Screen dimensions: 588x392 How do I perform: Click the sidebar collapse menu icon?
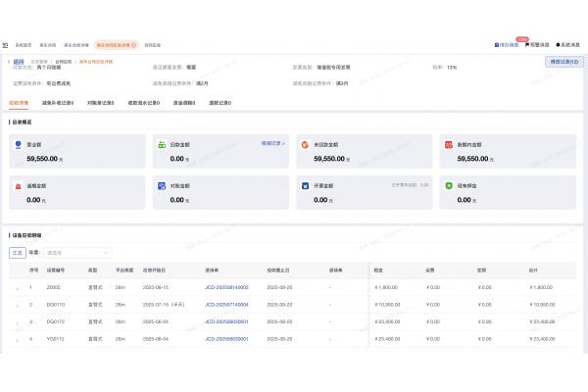click(x=5, y=45)
